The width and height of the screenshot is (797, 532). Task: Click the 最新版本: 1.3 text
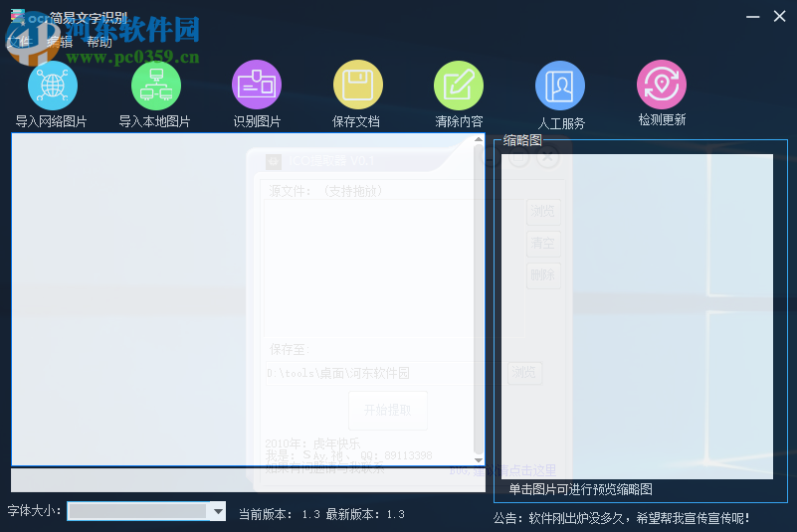365,515
